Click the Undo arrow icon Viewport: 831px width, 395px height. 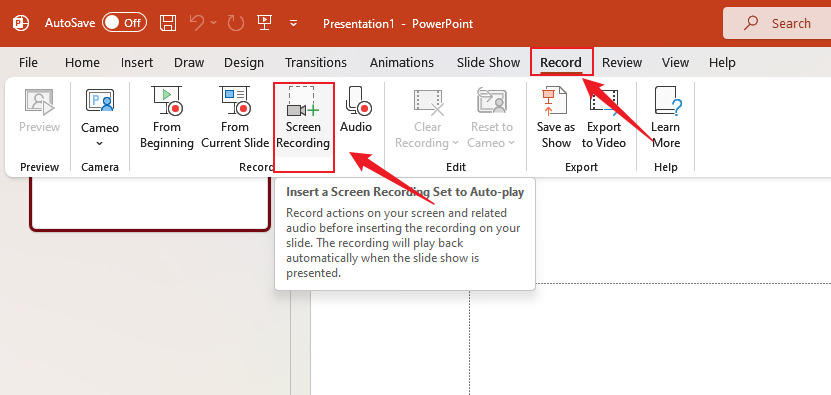[197, 23]
